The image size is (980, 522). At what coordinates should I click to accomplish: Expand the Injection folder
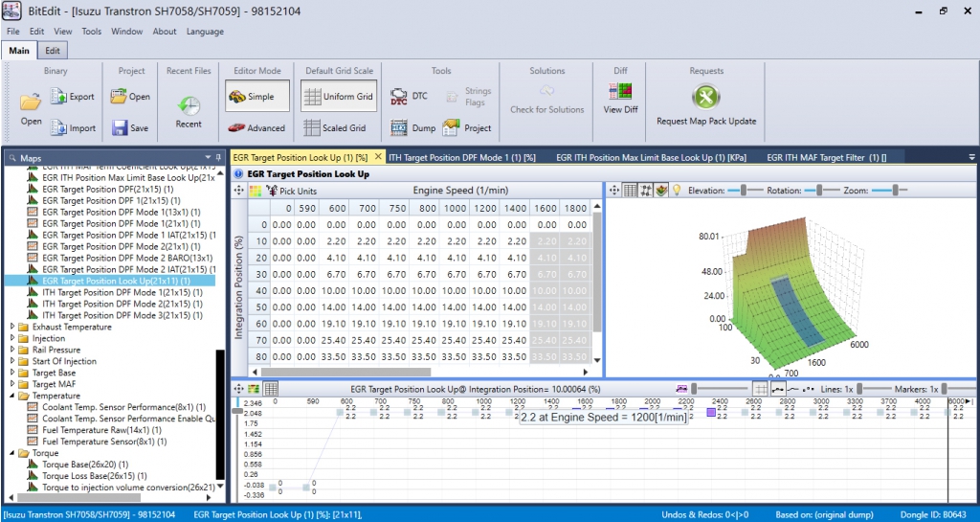(x=12, y=338)
